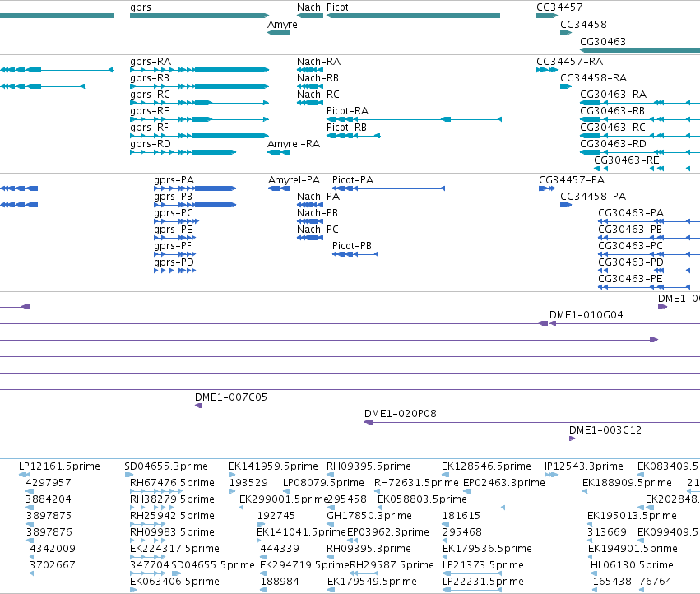Click the CG34457-RA transcript label
Screen dimensions: 700x594
pyautogui.click(x=570, y=62)
